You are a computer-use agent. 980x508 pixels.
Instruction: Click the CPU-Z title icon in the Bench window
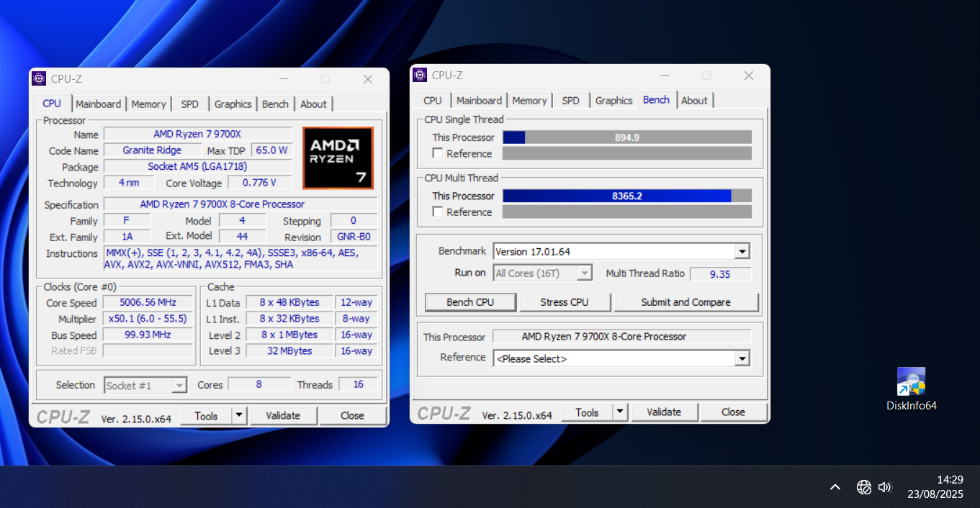[x=420, y=75]
